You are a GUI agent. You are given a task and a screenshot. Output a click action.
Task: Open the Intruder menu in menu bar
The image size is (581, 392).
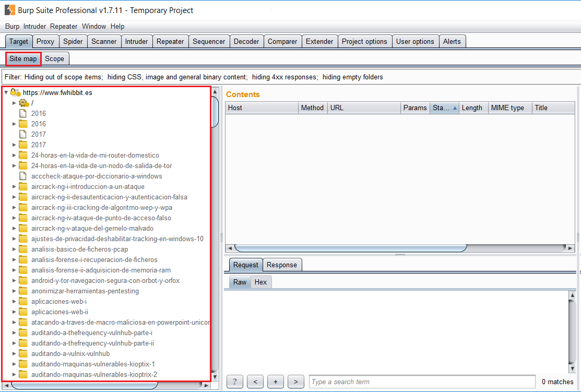point(34,26)
